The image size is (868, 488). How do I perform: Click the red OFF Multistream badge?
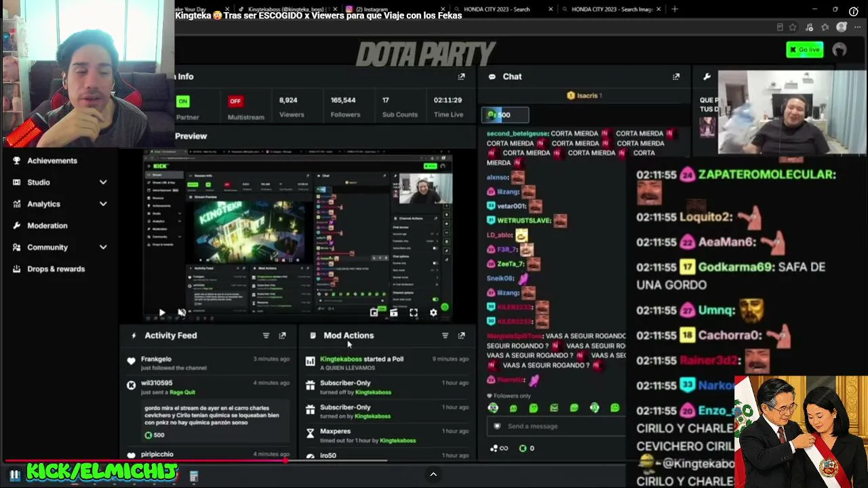[x=235, y=101]
